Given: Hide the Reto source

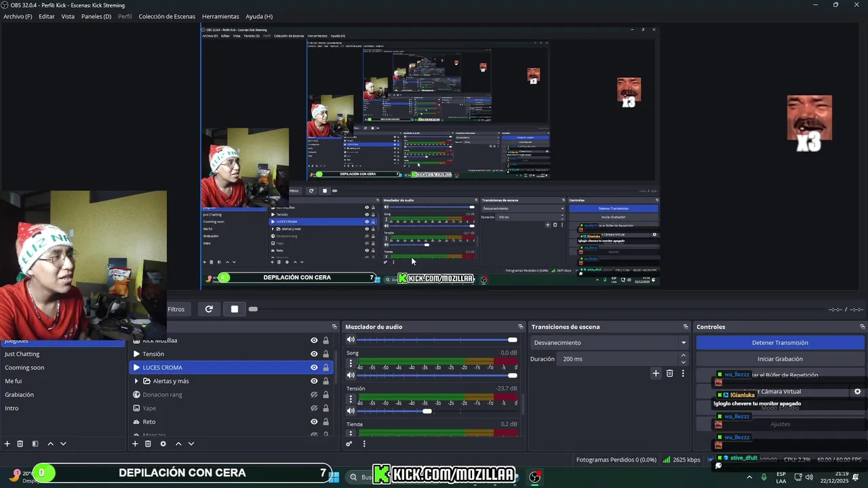Looking at the screenshot, I should (314, 422).
